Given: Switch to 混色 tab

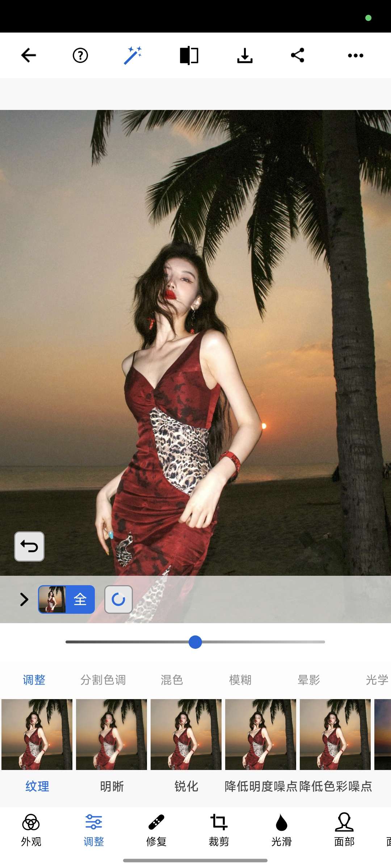Looking at the screenshot, I should 172,680.
